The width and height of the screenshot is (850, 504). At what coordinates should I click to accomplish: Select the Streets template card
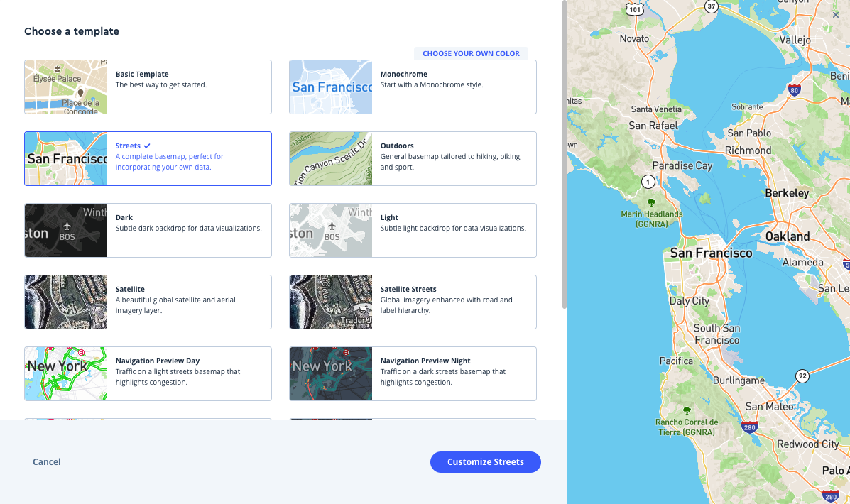click(x=148, y=158)
